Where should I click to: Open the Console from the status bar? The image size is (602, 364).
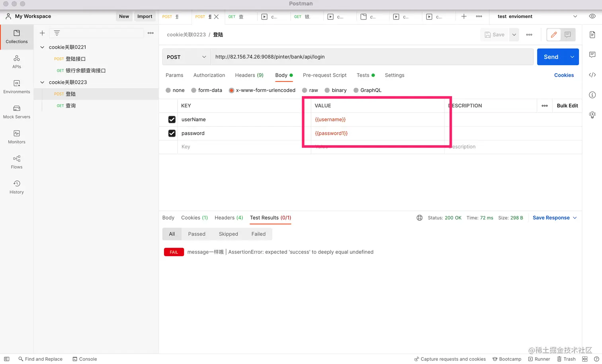click(x=84, y=359)
